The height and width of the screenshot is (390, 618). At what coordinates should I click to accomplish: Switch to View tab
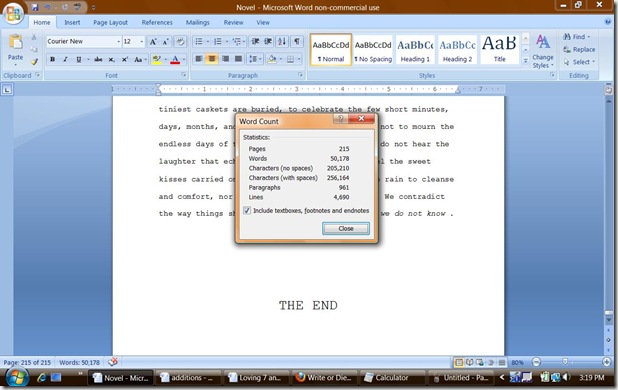[x=263, y=22]
